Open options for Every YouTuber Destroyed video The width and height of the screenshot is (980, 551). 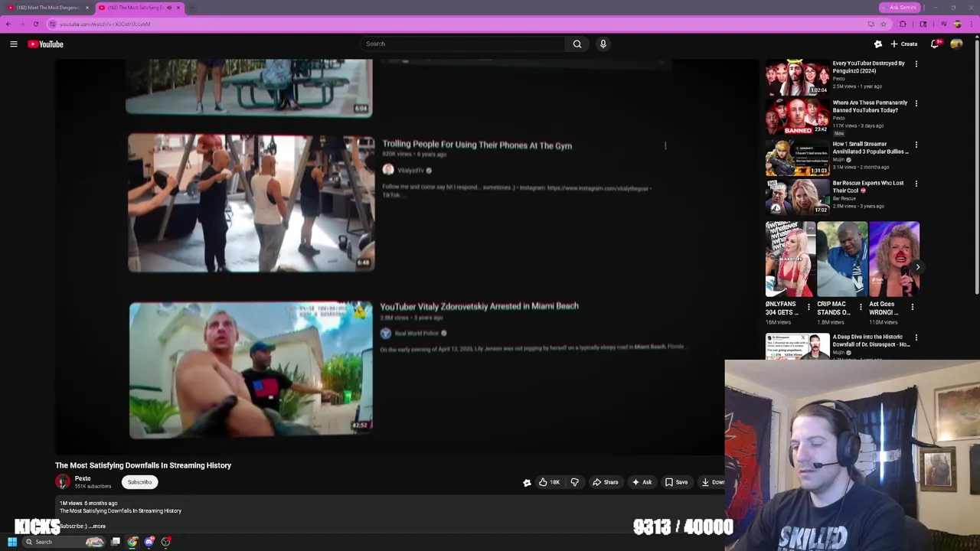tap(916, 64)
